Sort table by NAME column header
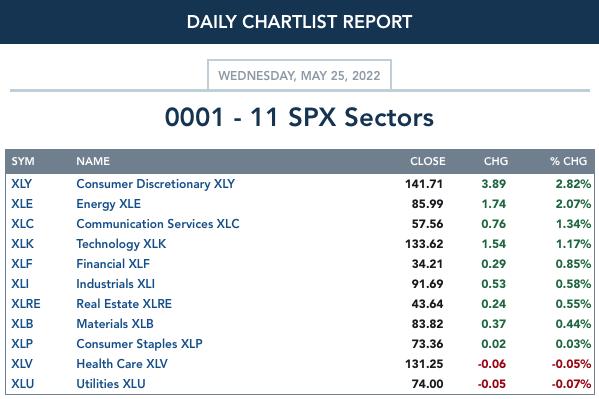Image resolution: width=599 pixels, height=399 pixels. 93,161
